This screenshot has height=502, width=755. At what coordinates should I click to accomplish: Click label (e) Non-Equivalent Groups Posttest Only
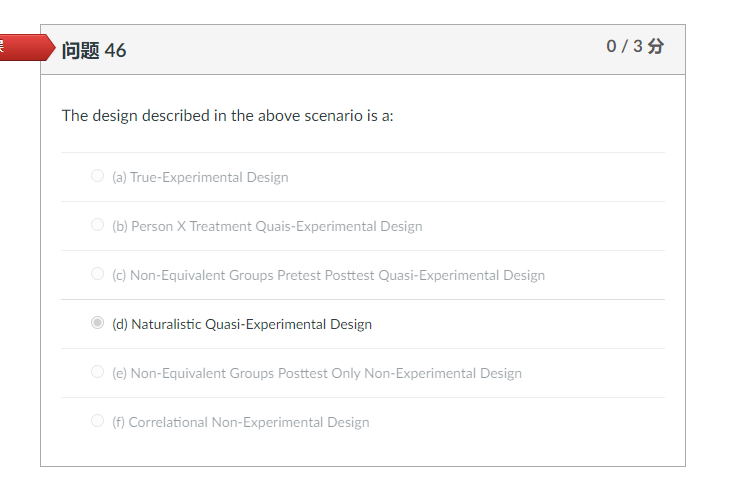click(x=317, y=373)
